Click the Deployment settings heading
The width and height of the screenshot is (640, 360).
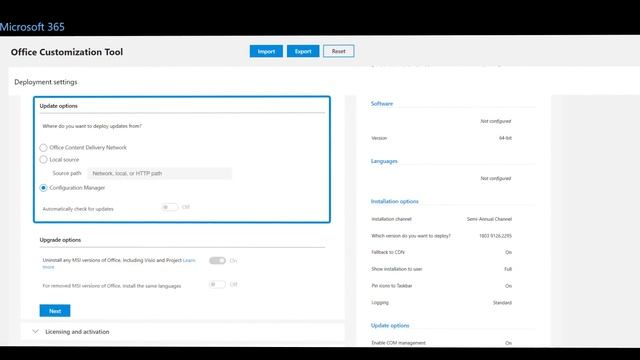(46, 82)
